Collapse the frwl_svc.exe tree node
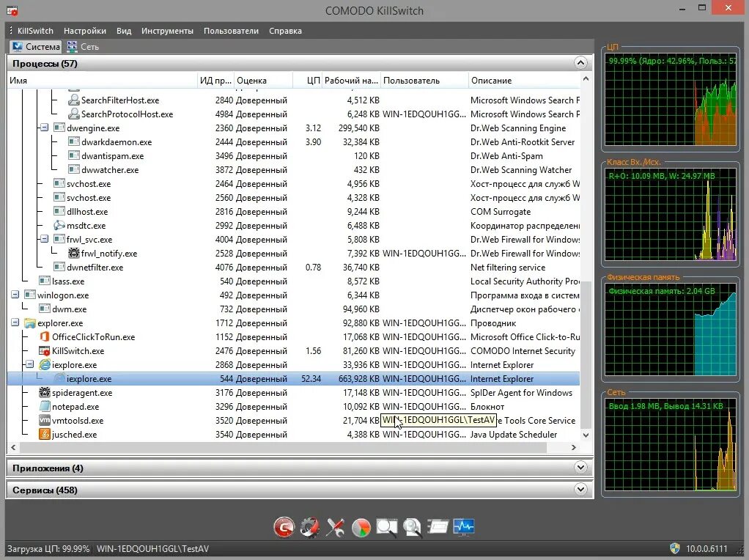This screenshot has width=749, height=560. tap(45, 239)
